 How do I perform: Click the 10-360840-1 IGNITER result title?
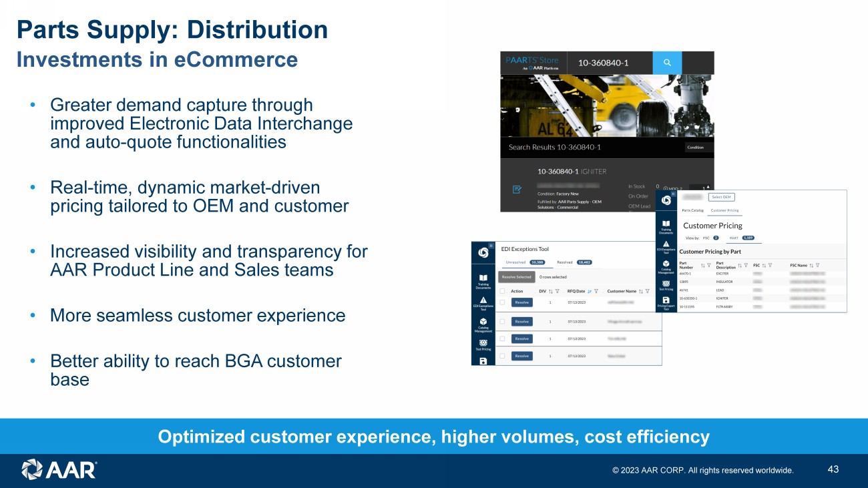click(x=572, y=172)
